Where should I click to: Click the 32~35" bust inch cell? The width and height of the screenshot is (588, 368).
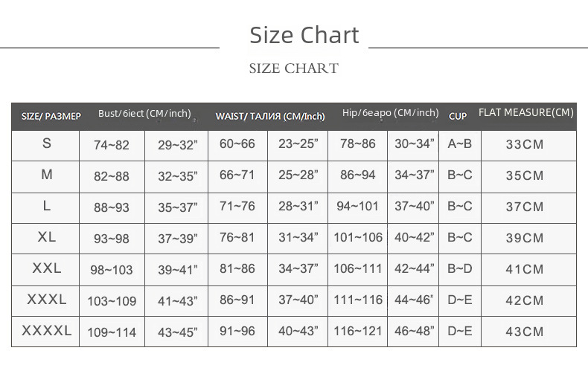click(x=177, y=176)
